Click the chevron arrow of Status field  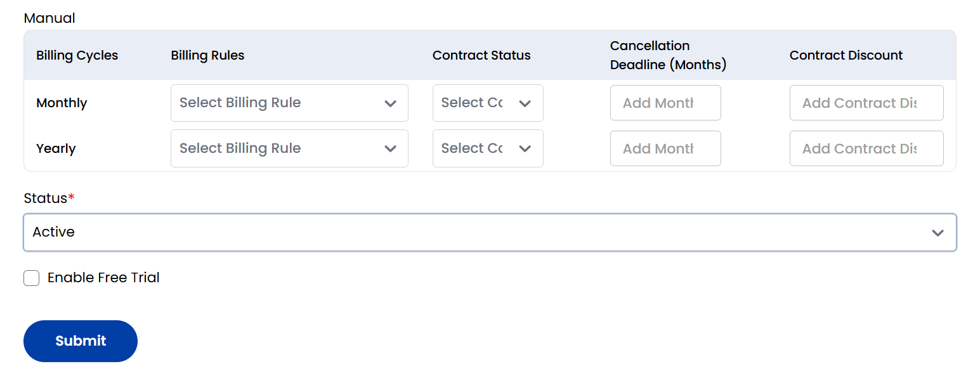tap(938, 233)
